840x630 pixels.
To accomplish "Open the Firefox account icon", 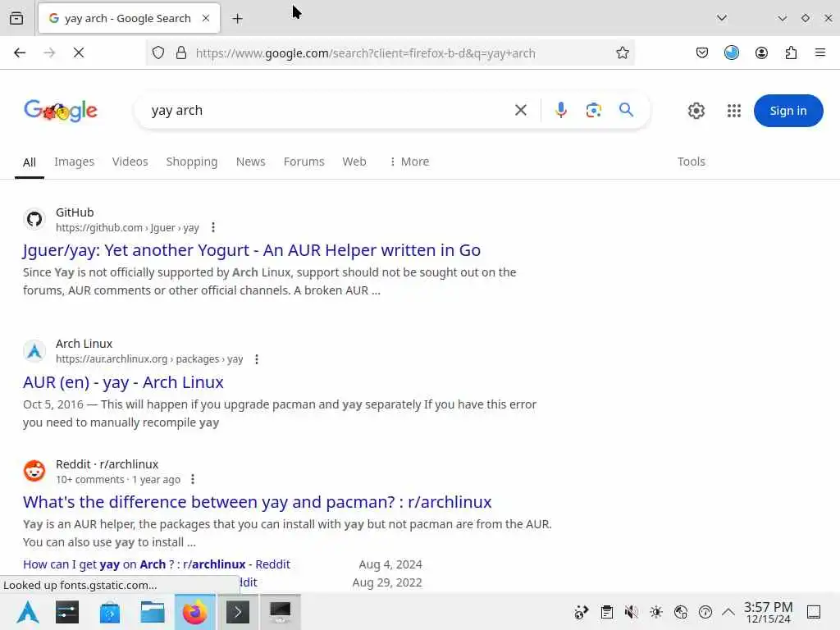I will [x=761, y=52].
